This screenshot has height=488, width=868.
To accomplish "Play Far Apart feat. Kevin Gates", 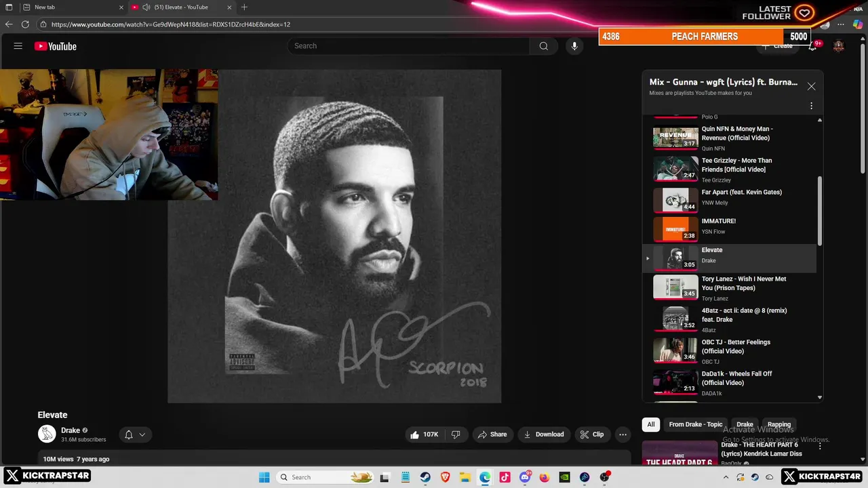I will 730,200.
